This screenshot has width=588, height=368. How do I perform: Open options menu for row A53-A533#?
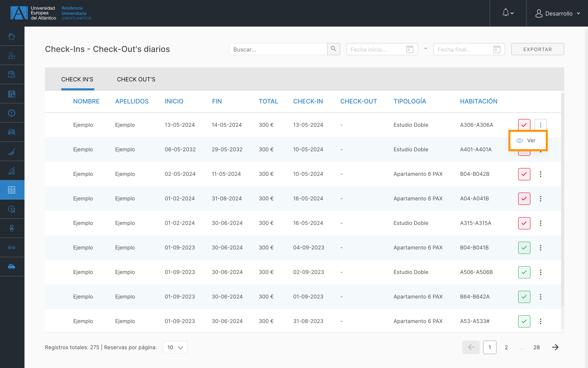point(541,321)
